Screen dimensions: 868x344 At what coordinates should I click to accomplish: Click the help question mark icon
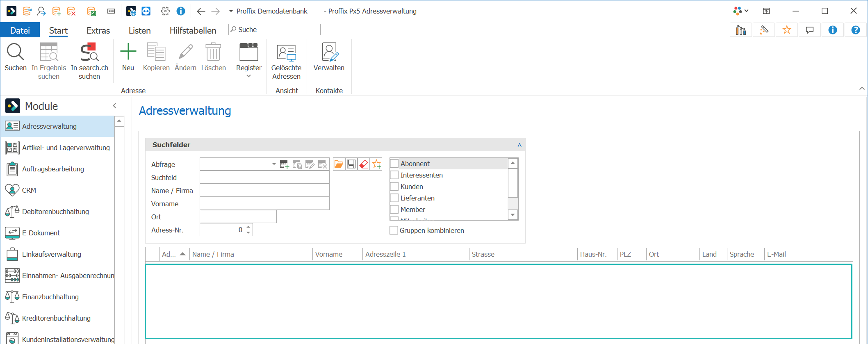pos(856,30)
